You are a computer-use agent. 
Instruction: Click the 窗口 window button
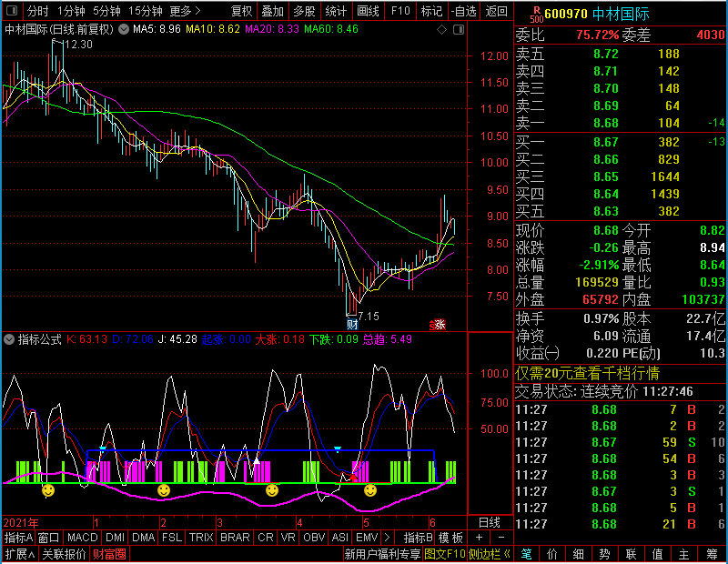tap(49, 538)
